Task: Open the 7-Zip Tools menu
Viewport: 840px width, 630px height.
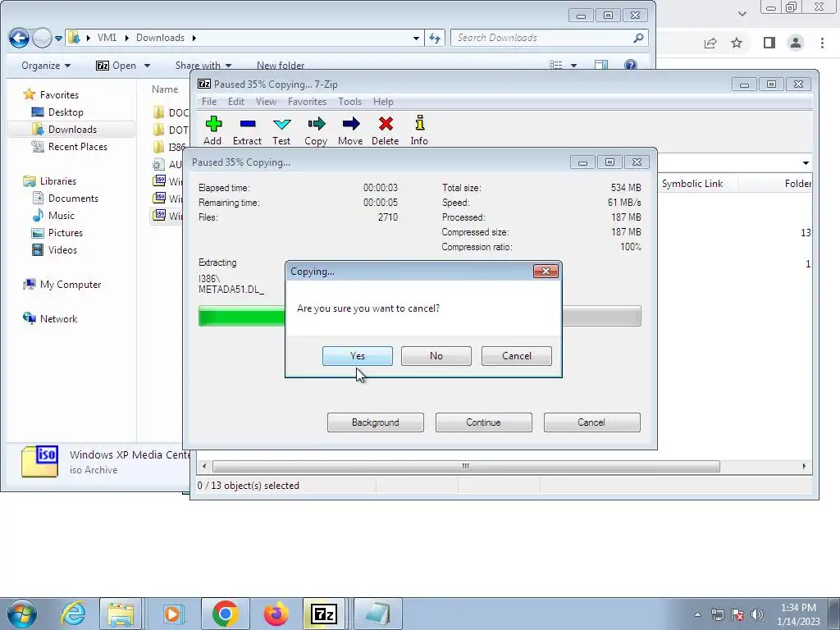Action: (x=349, y=101)
